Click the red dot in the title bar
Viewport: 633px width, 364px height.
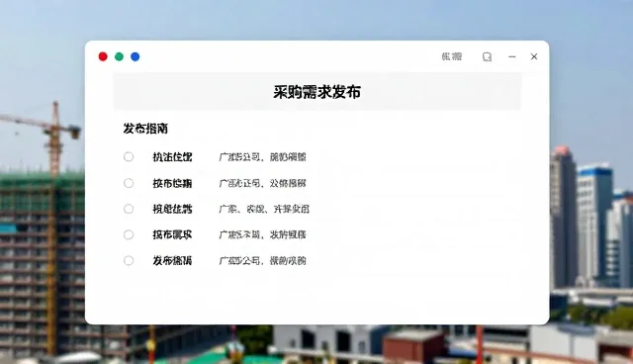103,57
